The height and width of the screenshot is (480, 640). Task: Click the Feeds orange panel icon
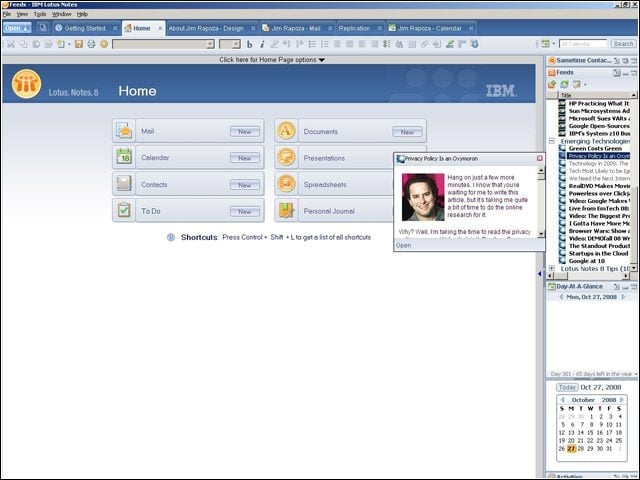point(552,73)
